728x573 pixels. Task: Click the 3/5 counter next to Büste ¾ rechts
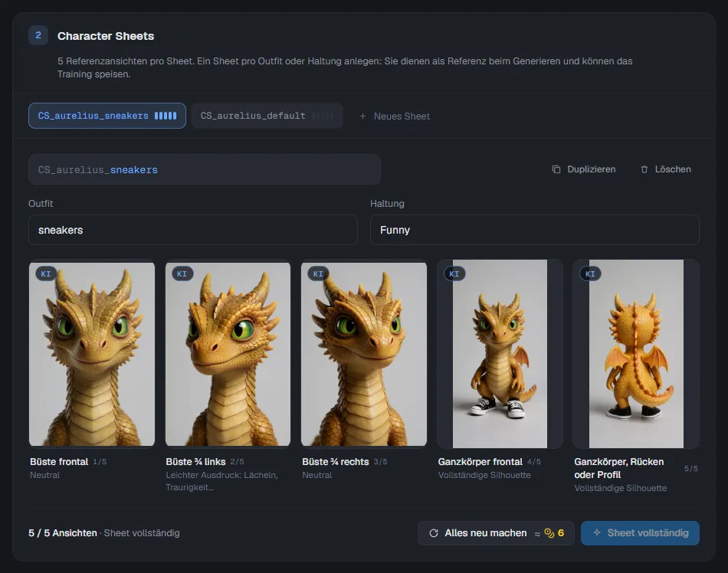(x=380, y=462)
